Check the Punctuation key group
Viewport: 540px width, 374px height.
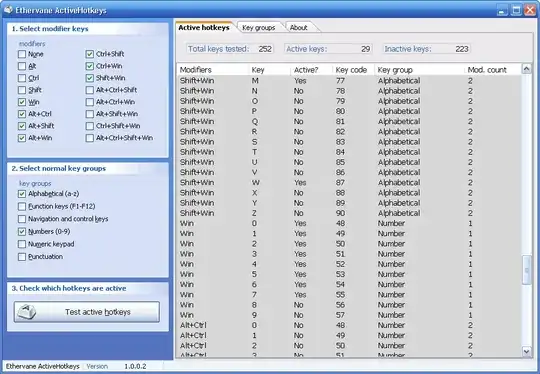point(22,257)
